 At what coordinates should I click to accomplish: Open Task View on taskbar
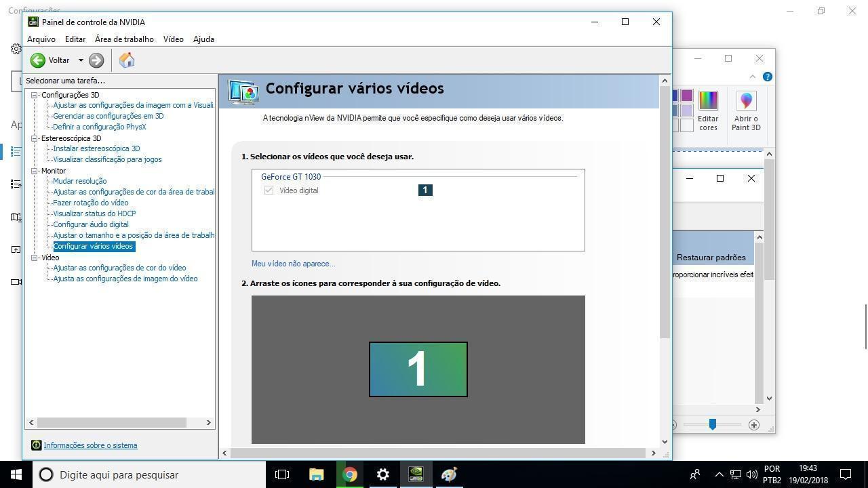[x=282, y=474]
